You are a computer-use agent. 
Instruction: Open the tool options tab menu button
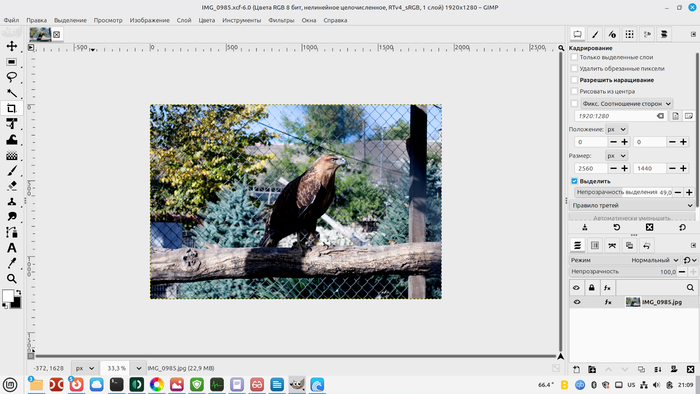point(693,34)
